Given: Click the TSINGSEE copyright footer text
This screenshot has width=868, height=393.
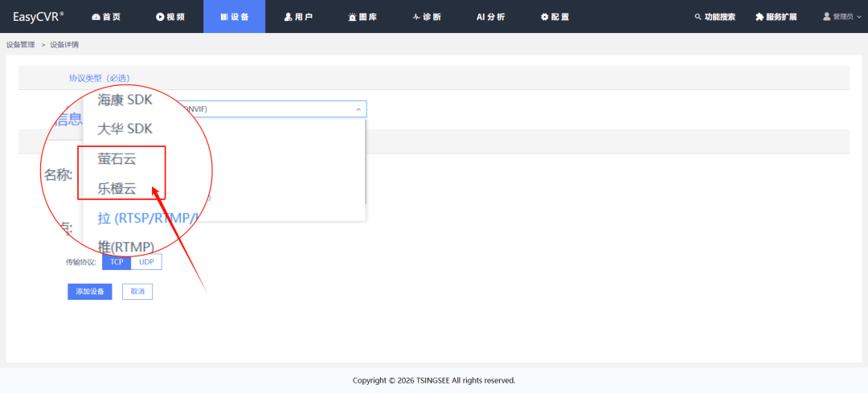Looking at the screenshot, I should coord(434,380).
